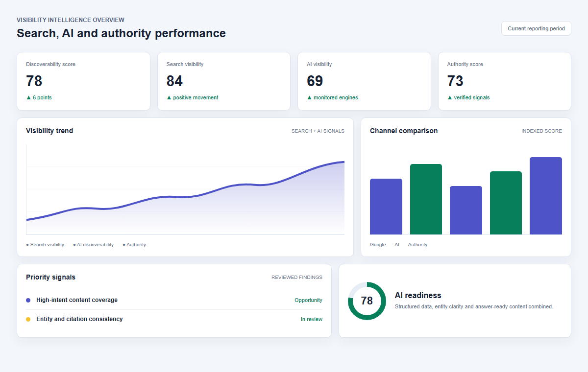Viewport: 588px width, 372px height.
Task: Click the SEARCH + AI SIGNALS label
Action: [x=318, y=131]
